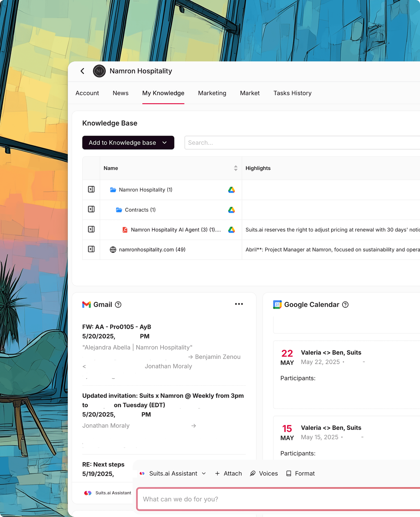Click the Google Calendar help question mark icon

click(345, 305)
